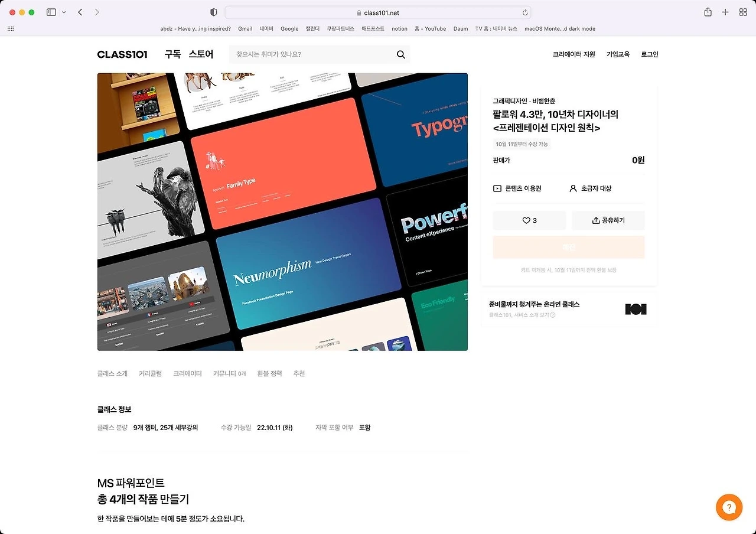Open the 기업교육 link

coord(618,54)
